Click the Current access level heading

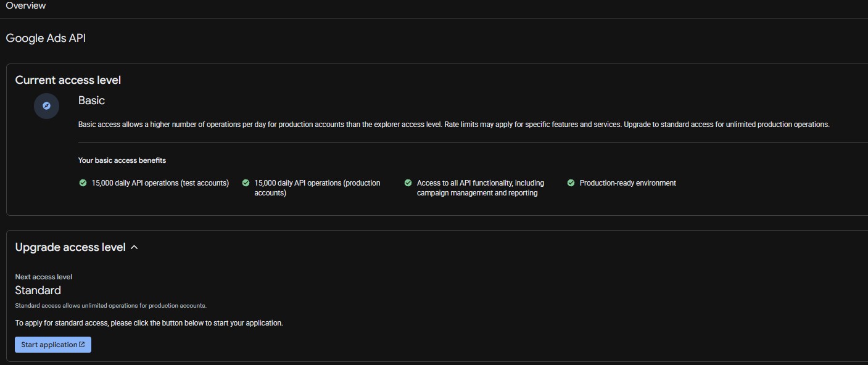pyautogui.click(x=68, y=80)
